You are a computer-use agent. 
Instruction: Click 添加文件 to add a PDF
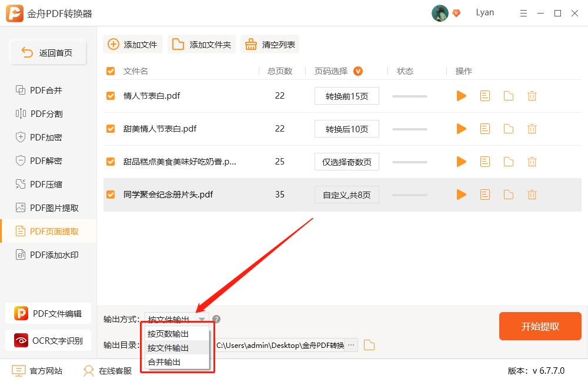pos(132,43)
